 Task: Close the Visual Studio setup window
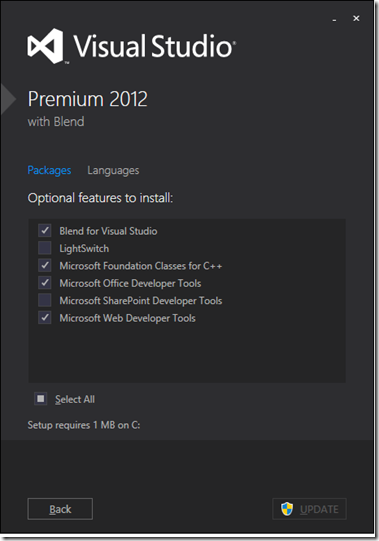(x=356, y=18)
